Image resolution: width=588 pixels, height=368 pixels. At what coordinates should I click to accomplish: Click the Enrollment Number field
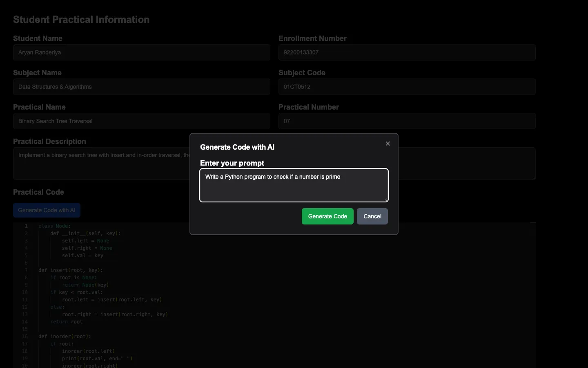click(407, 52)
